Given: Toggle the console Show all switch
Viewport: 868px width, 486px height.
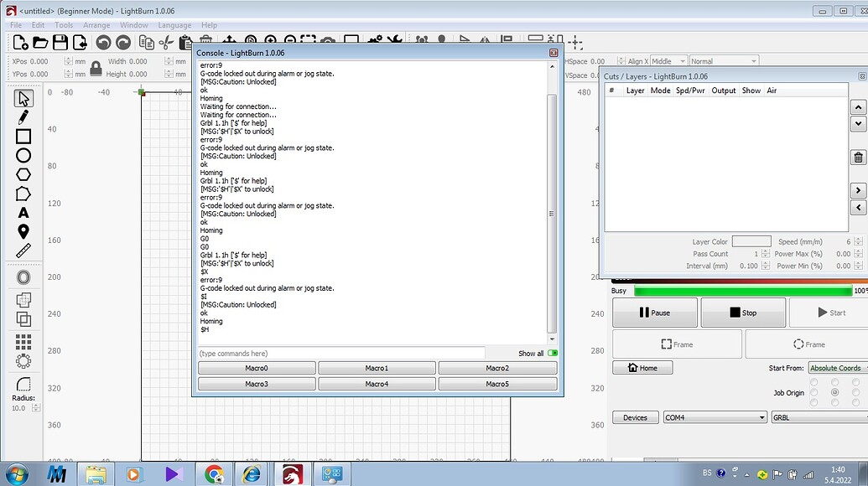Looking at the screenshot, I should 553,354.
